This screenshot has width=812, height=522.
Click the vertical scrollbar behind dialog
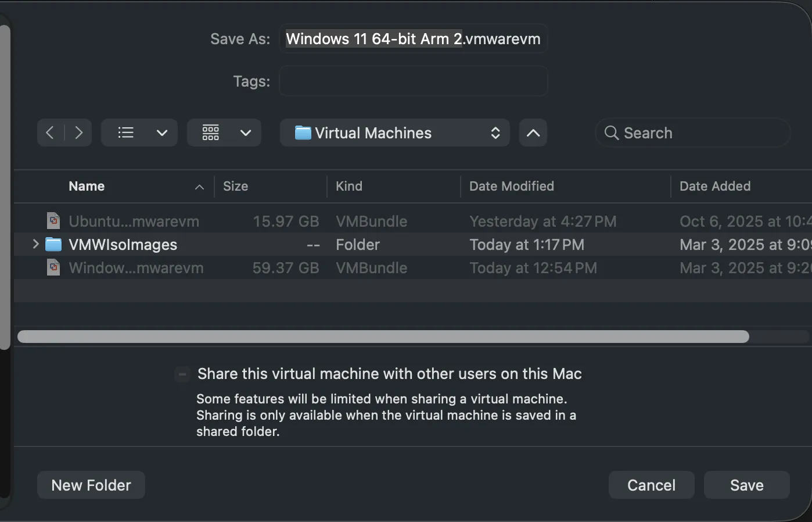coord(5,186)
